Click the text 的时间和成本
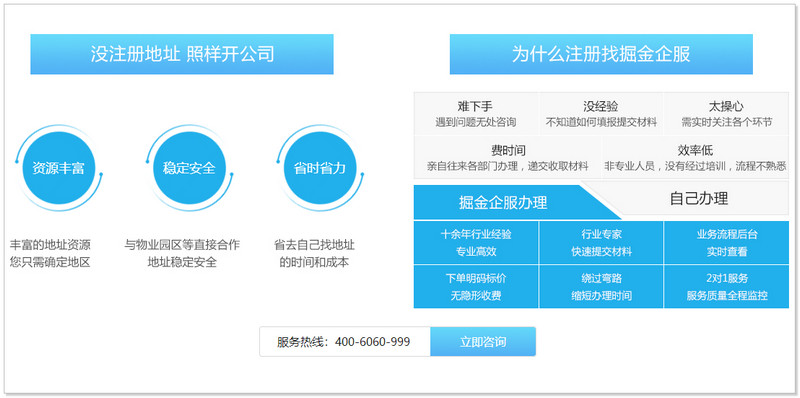 (314, 263)
